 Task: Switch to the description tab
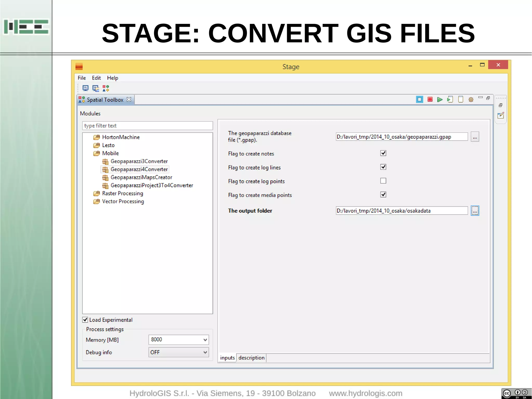pyautogui.click(x=251, y=358)
